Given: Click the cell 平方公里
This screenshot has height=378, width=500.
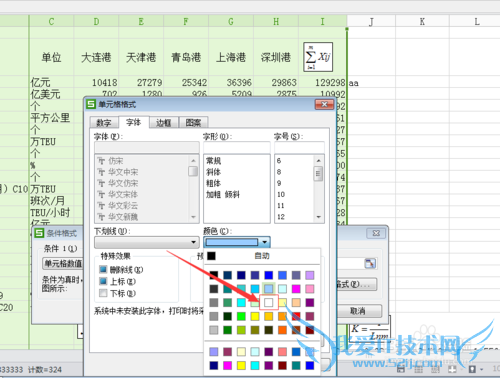Looking at the screenshot, I should pyautogui.click(x=50, y=118).
